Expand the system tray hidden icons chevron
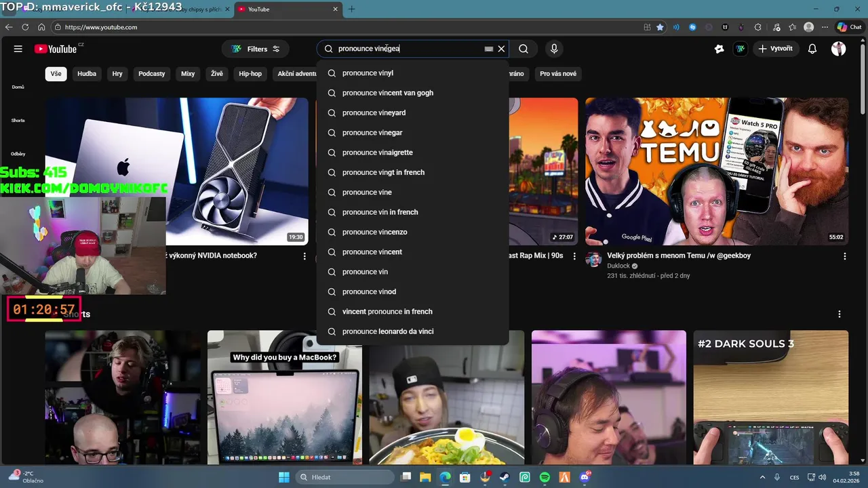This screenshot has width=868, height=488. 764,477
